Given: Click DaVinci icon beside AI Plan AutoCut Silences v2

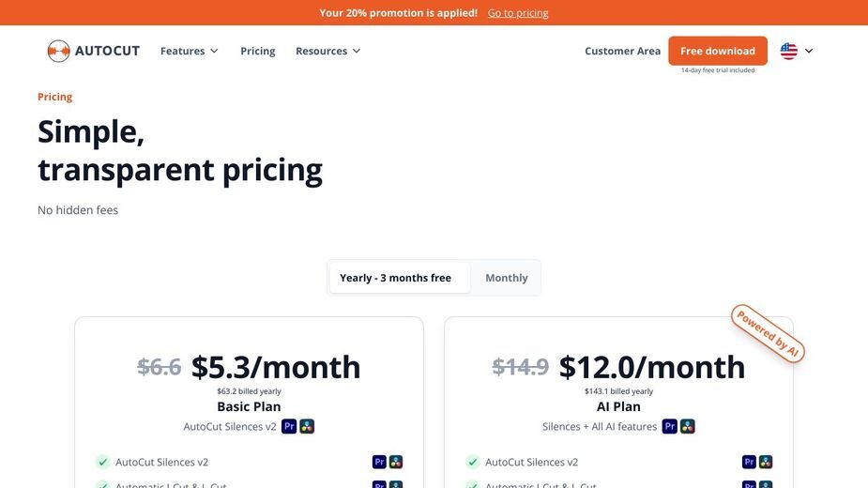Looking at the screenshot, I should (766, 462).
